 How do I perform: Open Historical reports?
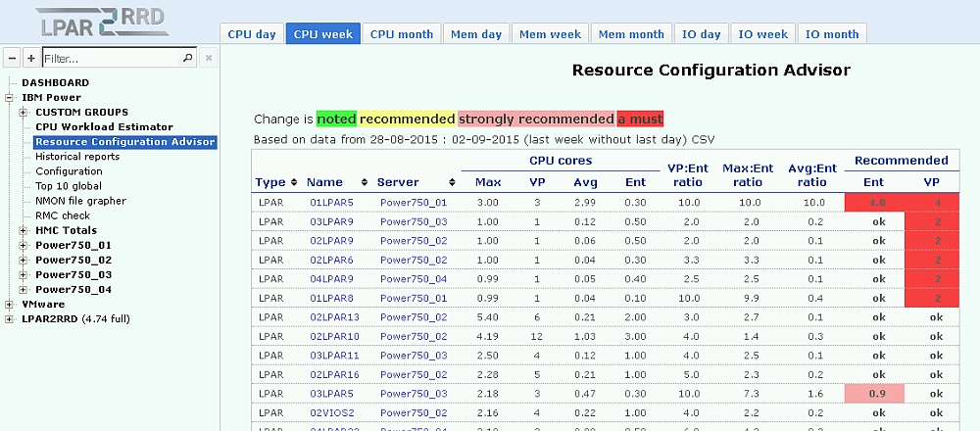pos(77,157)
